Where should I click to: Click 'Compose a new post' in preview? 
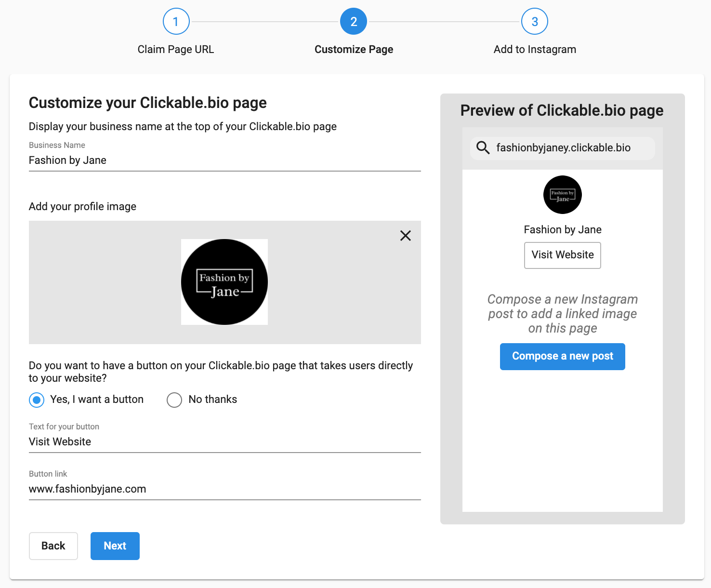562,356
